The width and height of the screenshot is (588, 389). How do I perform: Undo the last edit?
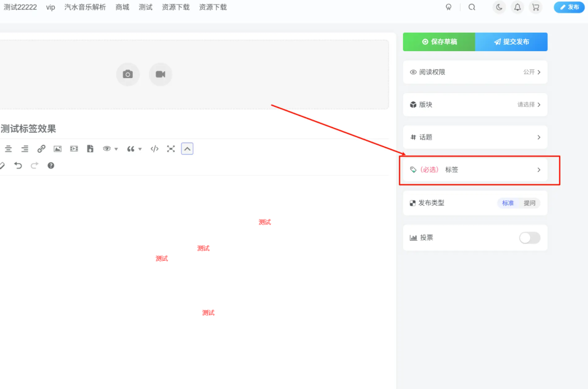coord(18,165)
